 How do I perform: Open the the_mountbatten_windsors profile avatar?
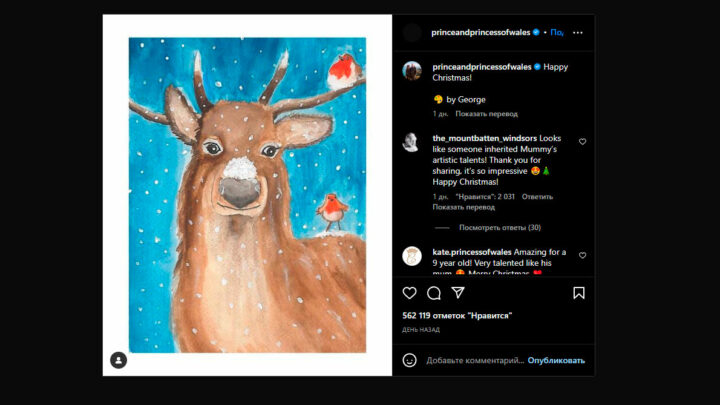tap(411, 142)
